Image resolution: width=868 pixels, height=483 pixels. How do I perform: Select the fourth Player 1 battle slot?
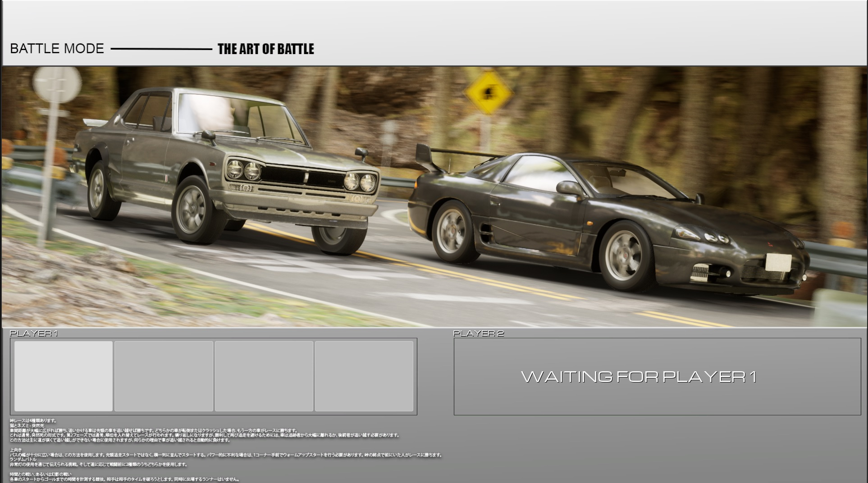[x=364, y=376]
